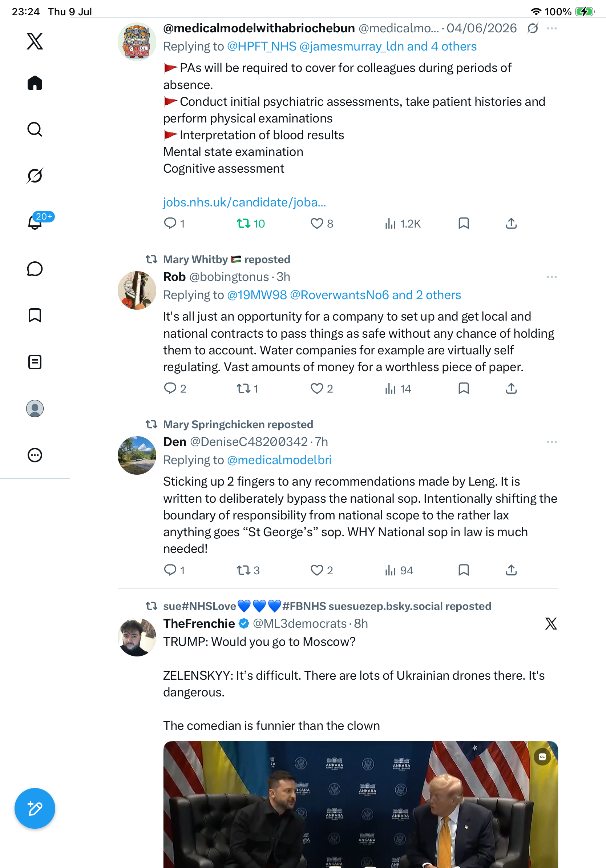Open more options on medicalmodel tweet
This screenshot has height=868, width=606.
pos(552,28)
